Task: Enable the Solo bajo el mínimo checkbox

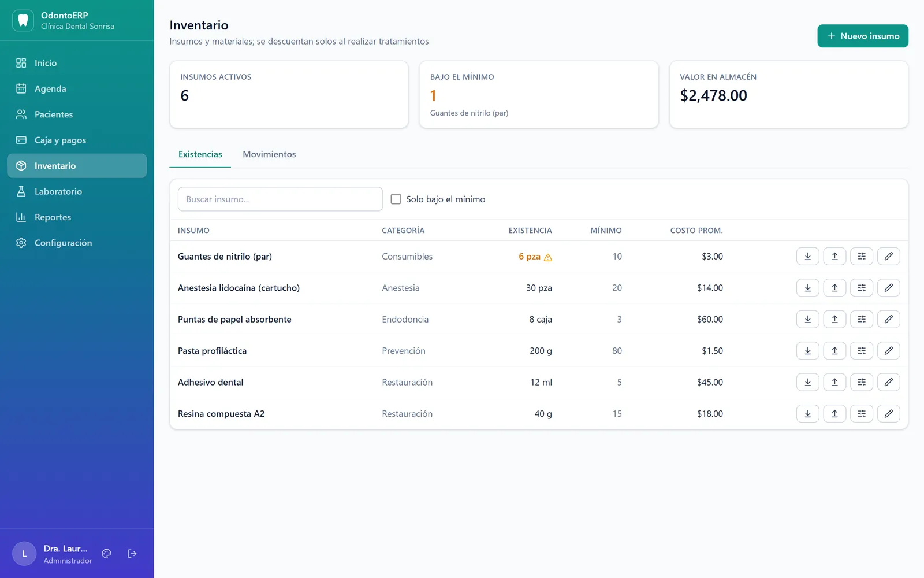Action: click(396, 199)
